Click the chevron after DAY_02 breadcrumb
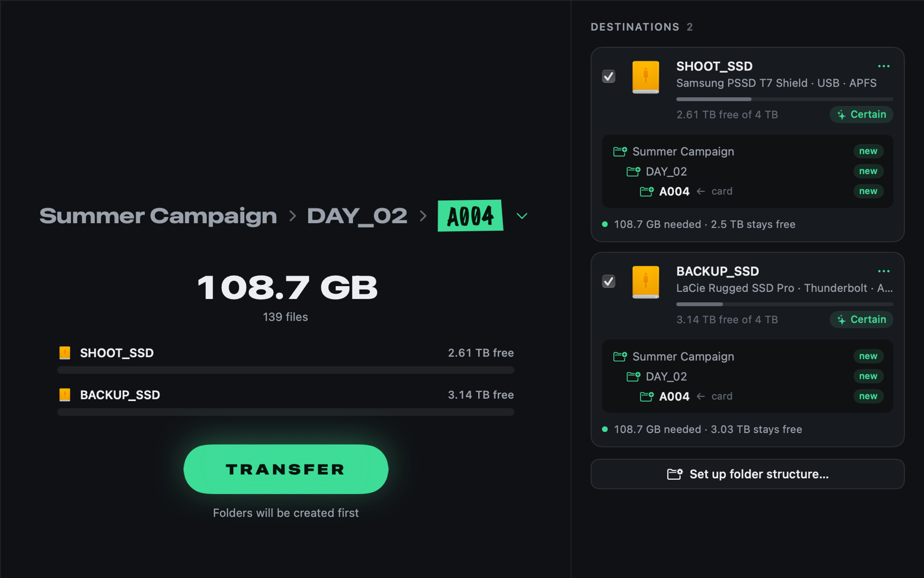The width and height of the screenshot is (924, 578). (x=423, y=216)
